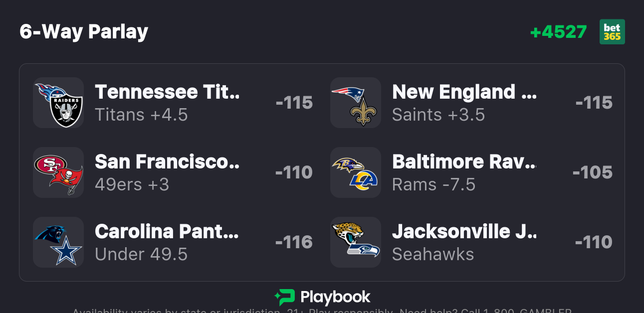Select the Seahawks moneyline pick

click(433, 255)
